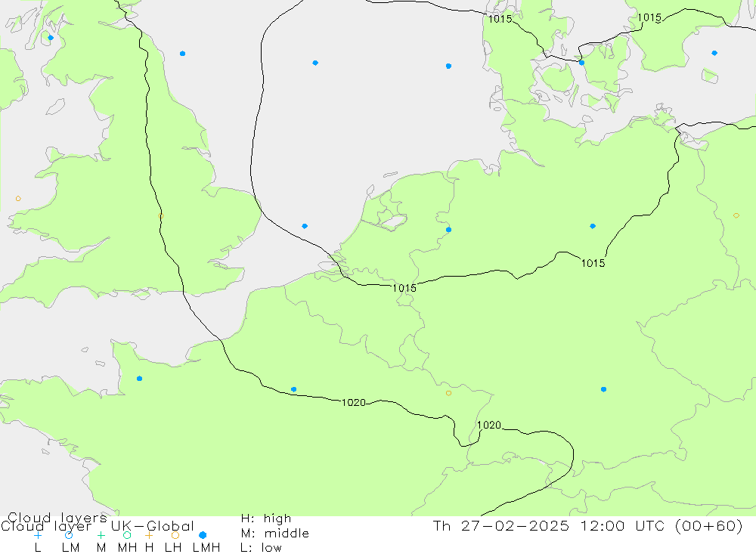Click the green MH circle legend symbol
Screen dimensions: 756x554
127,535
